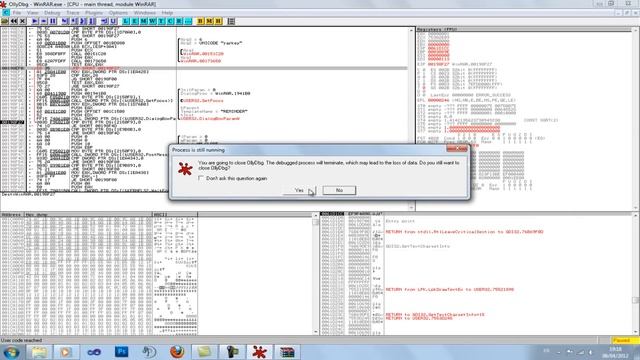Open Windows Explorer from taskbar
This screenshot has height=360, width=640.
point(39,352)
